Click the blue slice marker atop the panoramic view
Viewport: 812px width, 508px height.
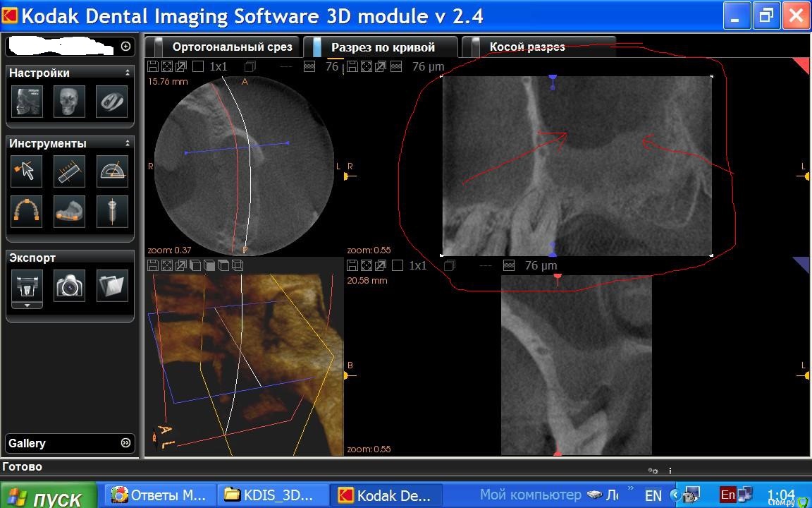click(553, 77)
